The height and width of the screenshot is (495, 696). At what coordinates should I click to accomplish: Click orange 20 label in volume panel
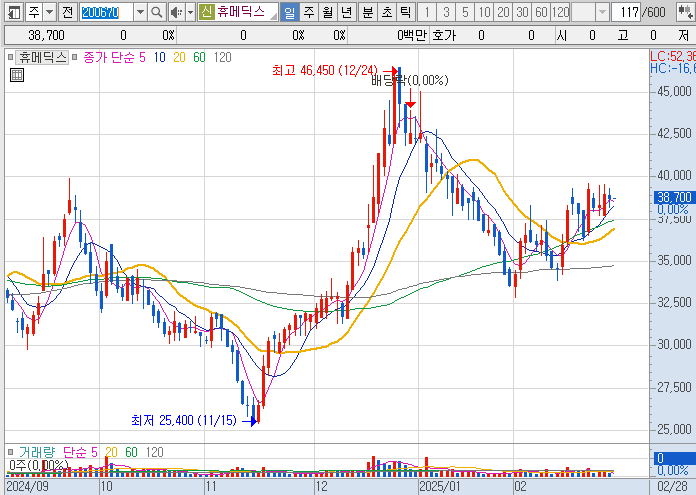point(111,452)
